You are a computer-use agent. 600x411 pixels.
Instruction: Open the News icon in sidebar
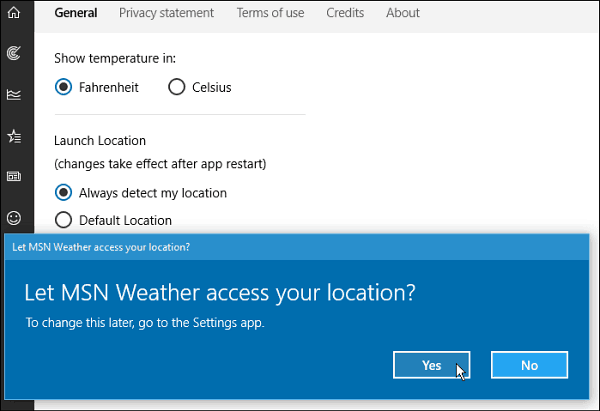coord(14,176)
